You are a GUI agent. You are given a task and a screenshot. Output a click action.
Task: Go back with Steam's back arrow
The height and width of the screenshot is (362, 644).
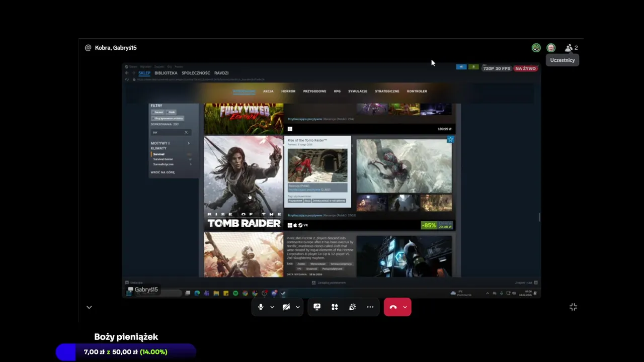[127, 73]
